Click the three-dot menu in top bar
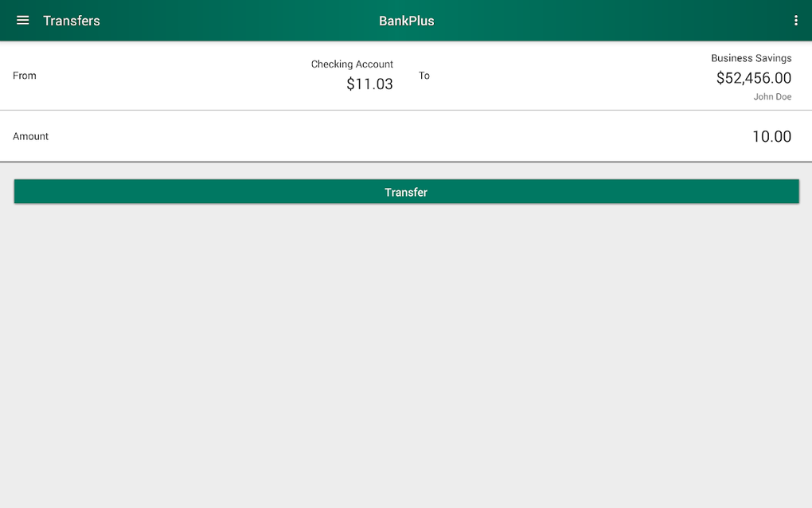The width and height of the screenshot is (812, 508). point(795,20)
